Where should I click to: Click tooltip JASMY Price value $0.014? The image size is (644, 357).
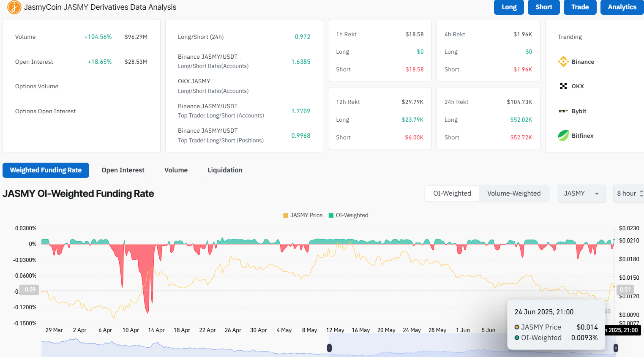[587, 327]
